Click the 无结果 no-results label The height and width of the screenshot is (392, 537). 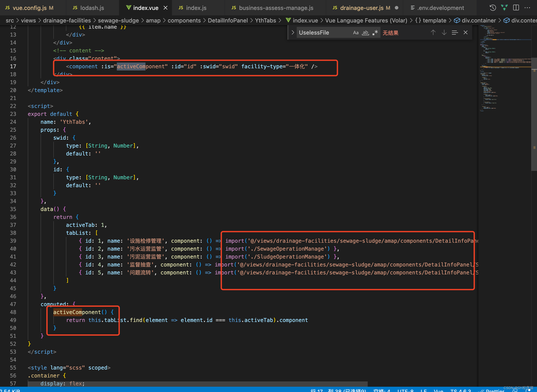[x=390, y=33]
